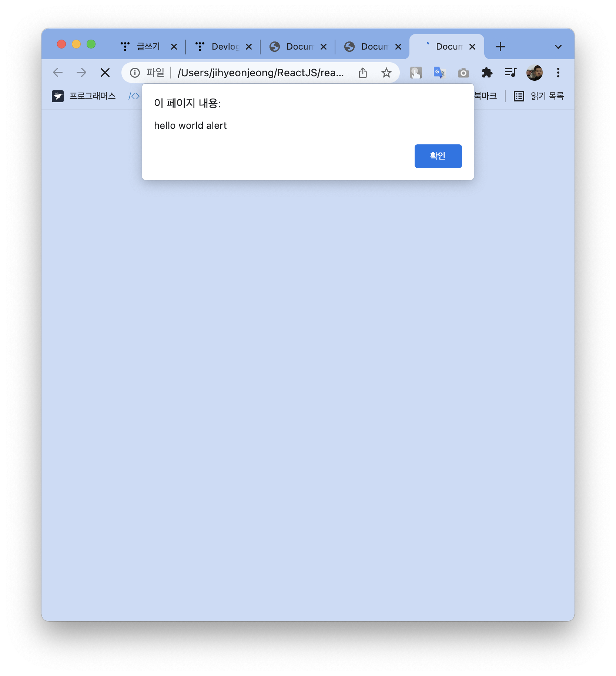Open the camera screenshot extension

coord(463,73)
